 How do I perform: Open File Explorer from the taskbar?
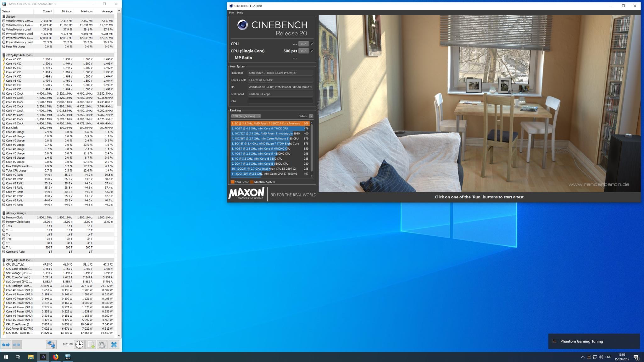[x=31, y=357]
